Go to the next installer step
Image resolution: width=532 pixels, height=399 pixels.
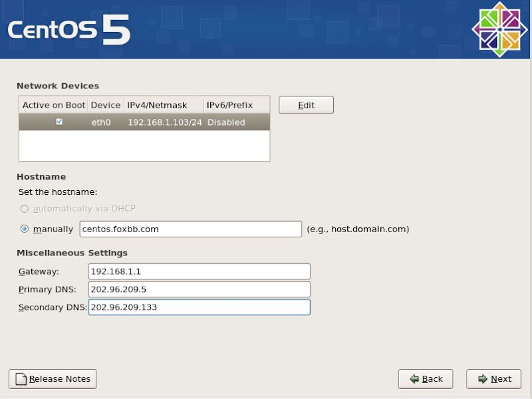[x=493, y=379]
